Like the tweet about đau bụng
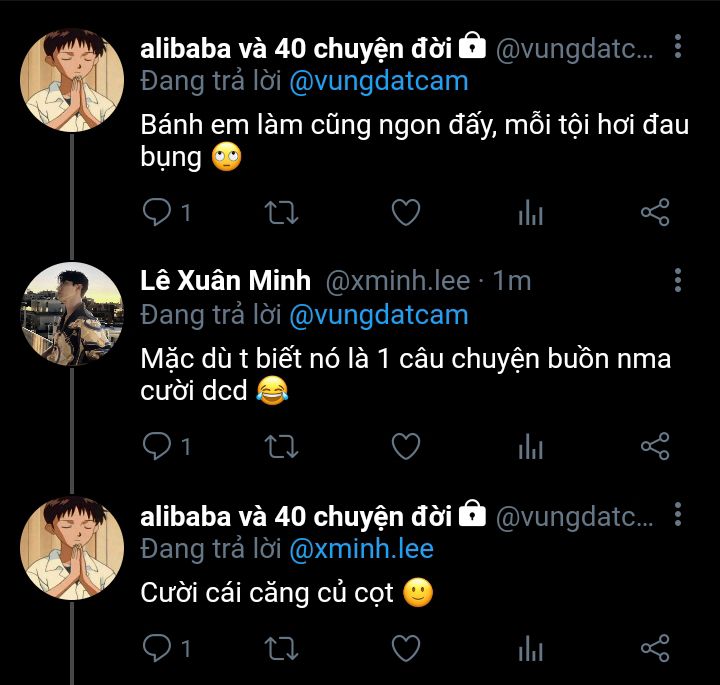This screenshot has height=685, width=720. click(x=405, y=212)
